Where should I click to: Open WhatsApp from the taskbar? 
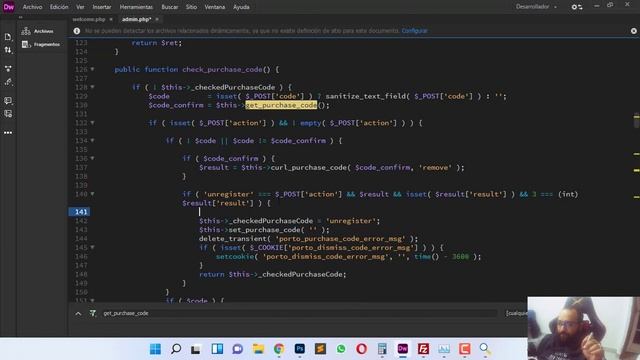[341, 349]
